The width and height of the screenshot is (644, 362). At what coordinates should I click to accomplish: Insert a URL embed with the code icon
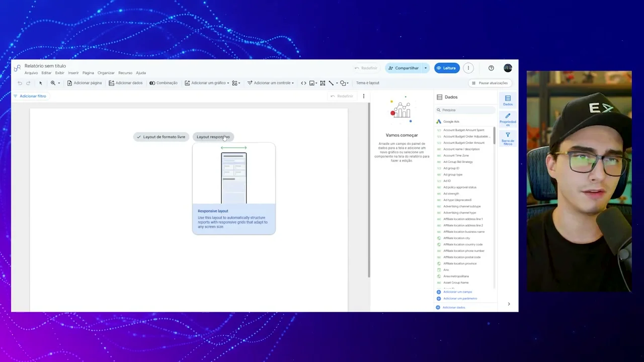pos(303,83)
